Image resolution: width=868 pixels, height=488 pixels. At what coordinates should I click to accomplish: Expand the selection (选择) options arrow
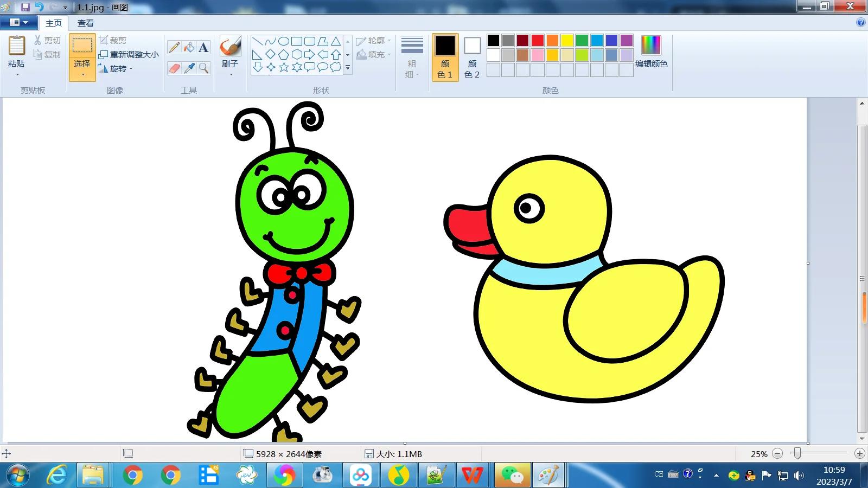82,74
